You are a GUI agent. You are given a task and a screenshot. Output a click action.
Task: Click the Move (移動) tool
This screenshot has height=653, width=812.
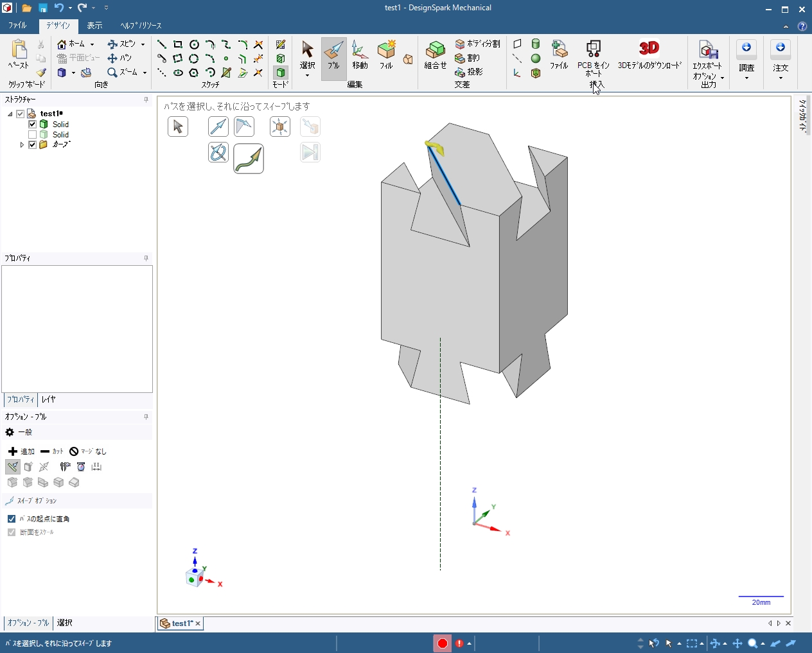360,55
